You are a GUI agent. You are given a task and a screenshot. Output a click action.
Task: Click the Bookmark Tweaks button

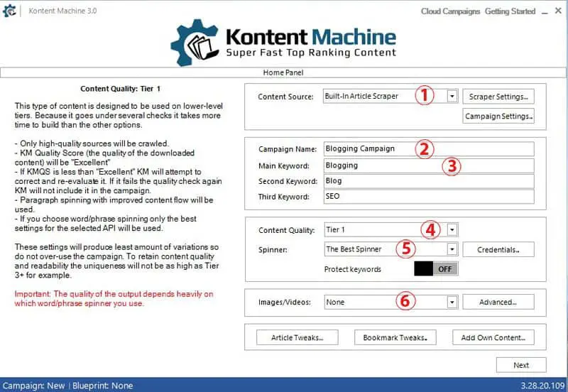click(x=394, y=337)
